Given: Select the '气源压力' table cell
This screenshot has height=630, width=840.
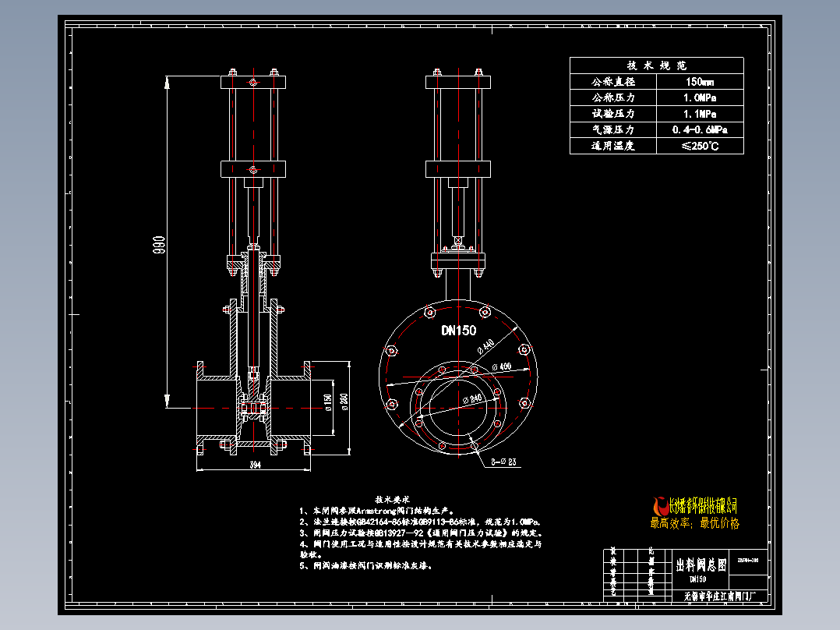Looking at the screenshot, I should (612, 129).
